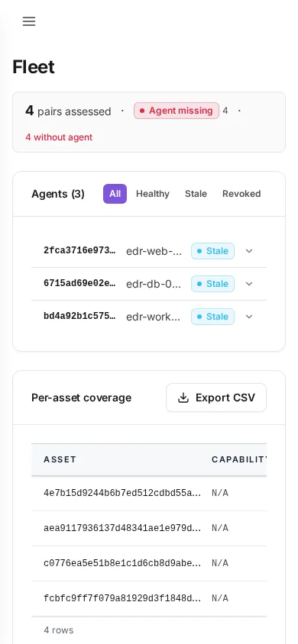This screenshot has width=298, height=644.
Task: Click Stale badge for edr-web agent
Action: point(212,251)
